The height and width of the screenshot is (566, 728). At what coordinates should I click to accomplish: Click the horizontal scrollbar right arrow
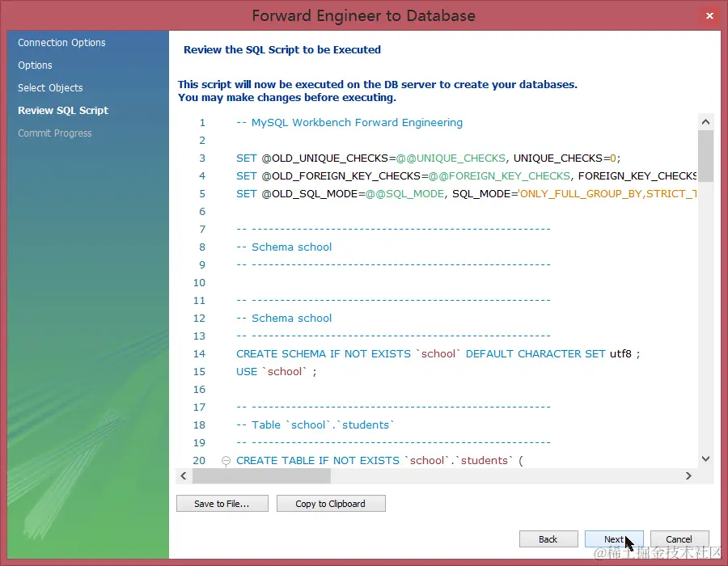pyautogui.click(x=689, y=476)
